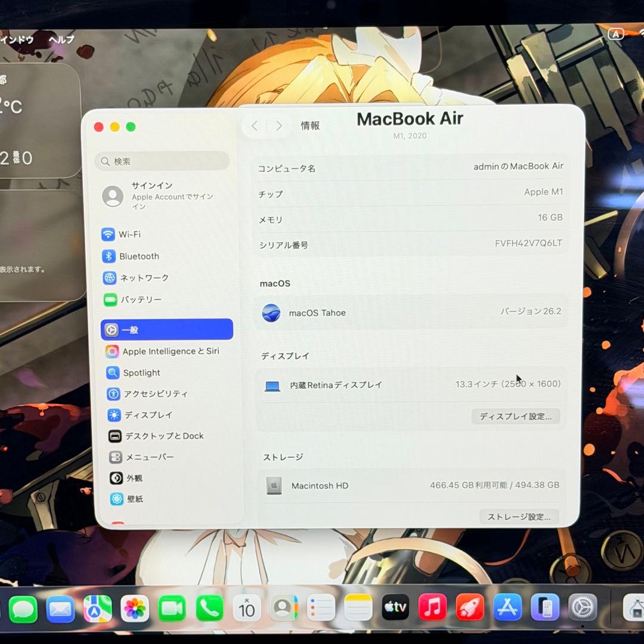
Task: Open System Settings gear in Dock
Action: [583, 608]
